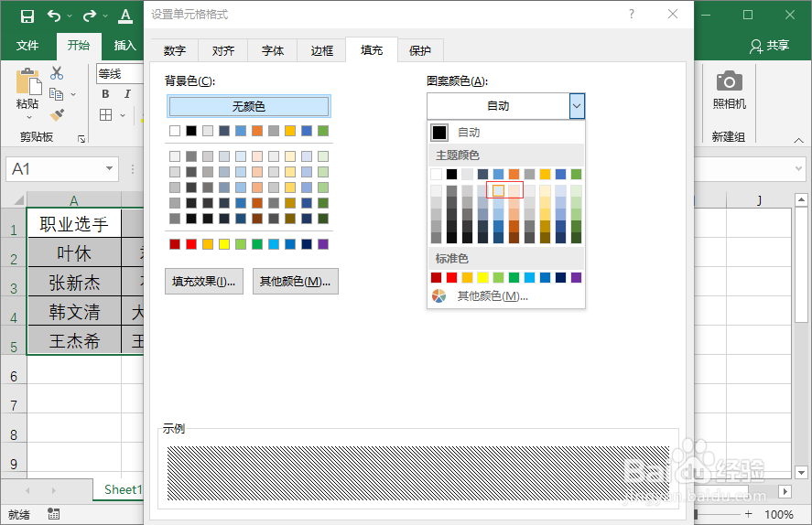Select cell containing 王杰希
This screenshot has height=525, width=812.
point(74,341)
